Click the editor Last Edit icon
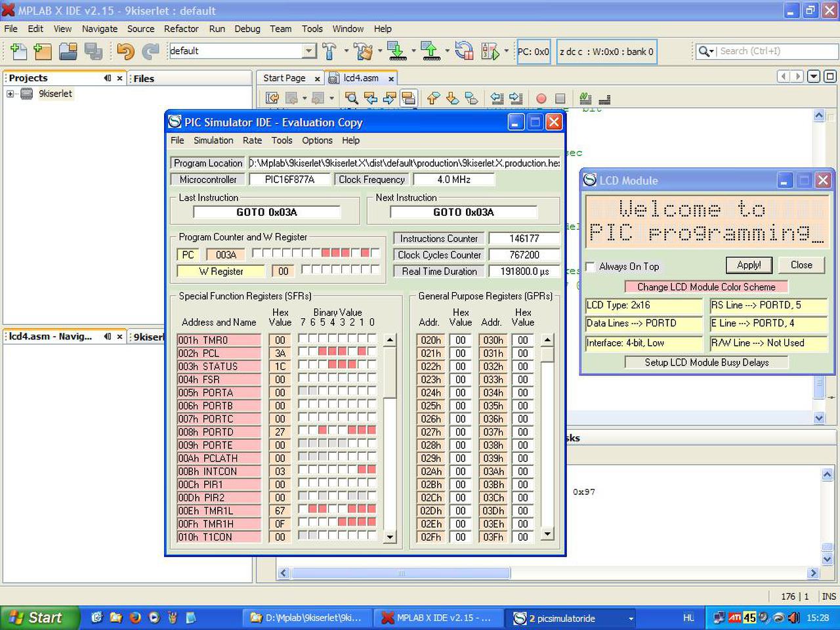The height and width of the screenshot is (630, 840). (272, 98)
